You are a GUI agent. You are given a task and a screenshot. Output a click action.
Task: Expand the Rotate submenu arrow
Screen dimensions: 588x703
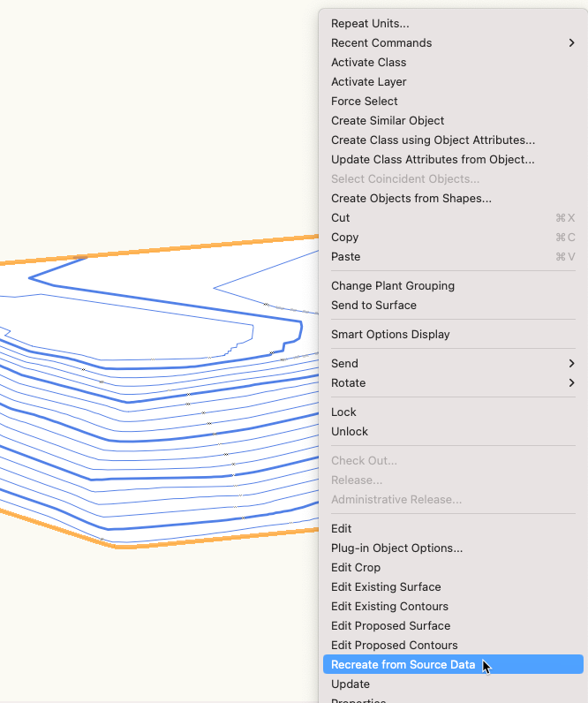[571, 382]
